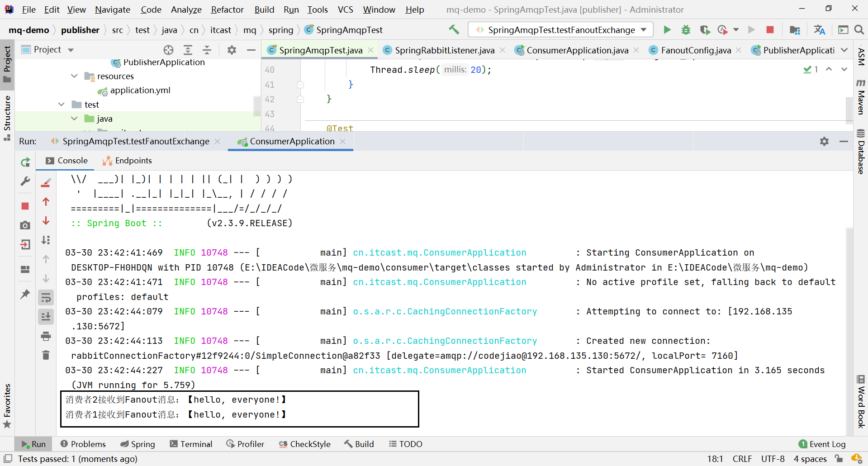The height and width of the screenshot is (466, 868).
Task: Click the wrench icon in Run sidebar
Action: point(25,181)
